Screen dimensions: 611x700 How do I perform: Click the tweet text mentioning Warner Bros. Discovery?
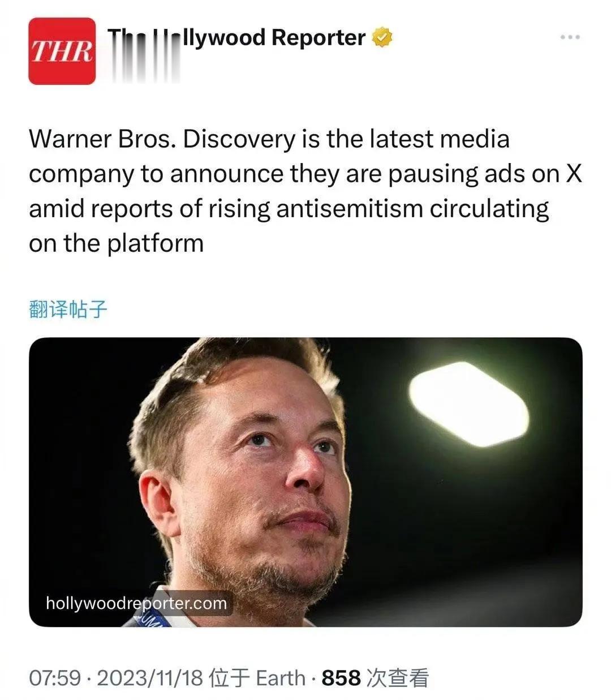point(305,191)
